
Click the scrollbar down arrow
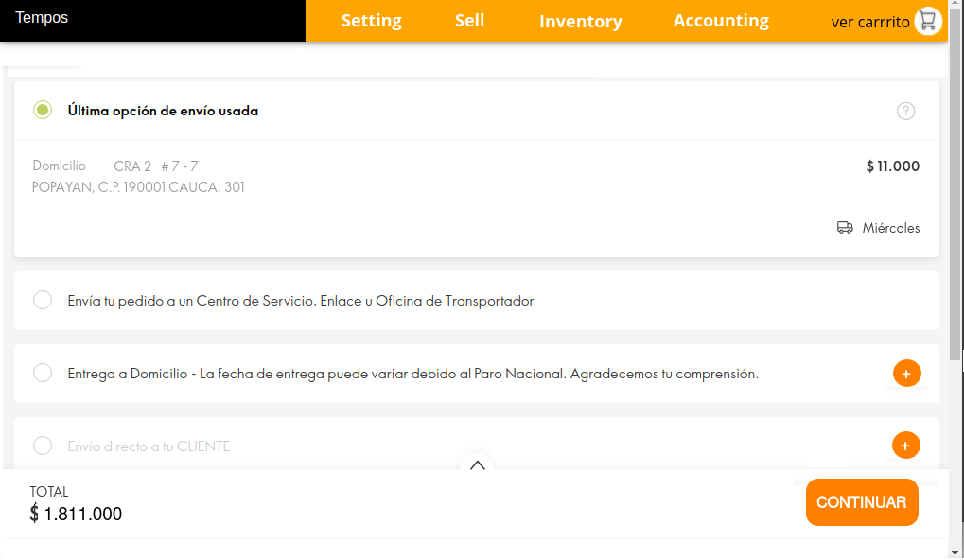click(x=955, y=551)
